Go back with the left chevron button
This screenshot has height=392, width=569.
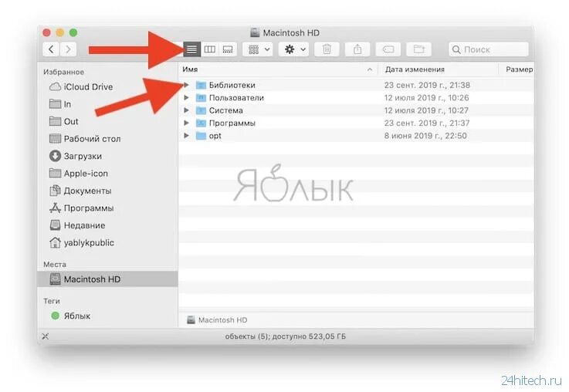(x=51, y=49)
